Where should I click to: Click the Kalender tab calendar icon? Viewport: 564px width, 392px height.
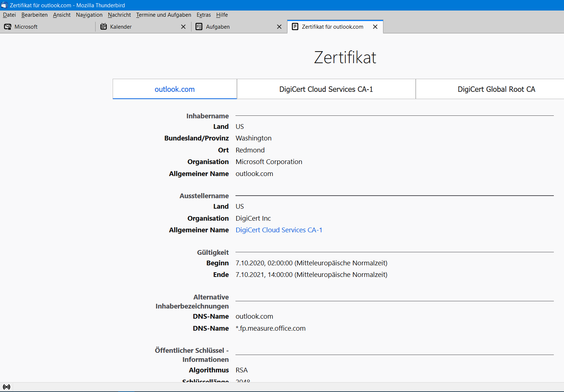tap(104, 27)
